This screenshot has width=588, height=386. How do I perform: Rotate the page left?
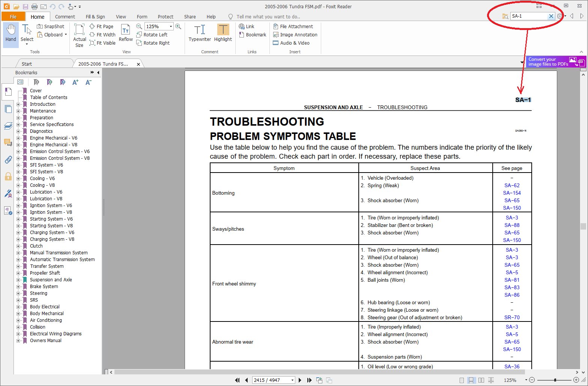[152, 35]
